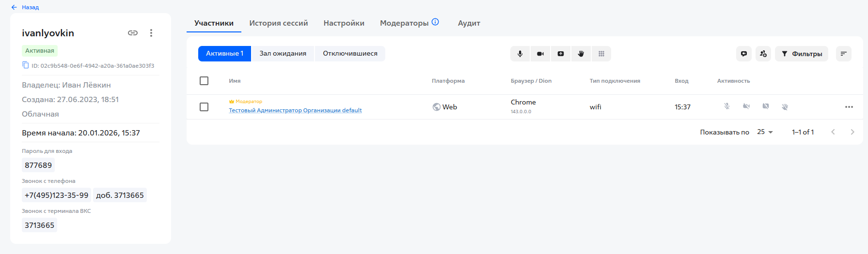
Task: Stop screen sharing via toolbar share icon
Action: [561, 54]
